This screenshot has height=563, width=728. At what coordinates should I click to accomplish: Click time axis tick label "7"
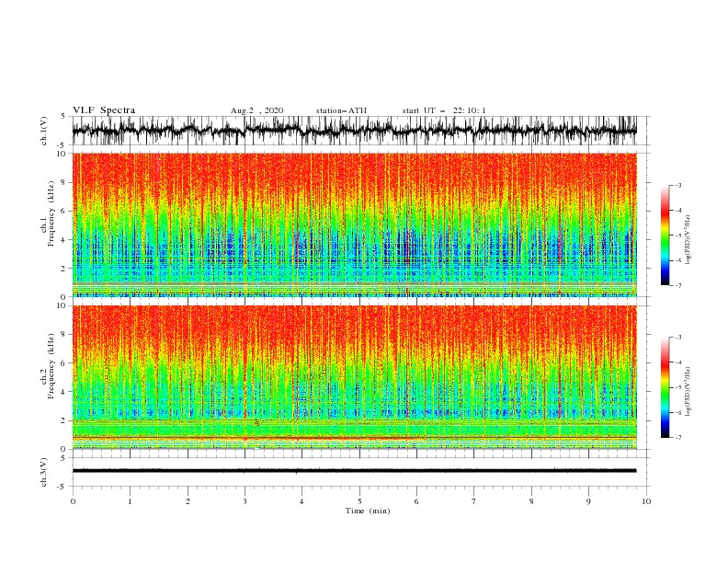(x=474, y=501)
